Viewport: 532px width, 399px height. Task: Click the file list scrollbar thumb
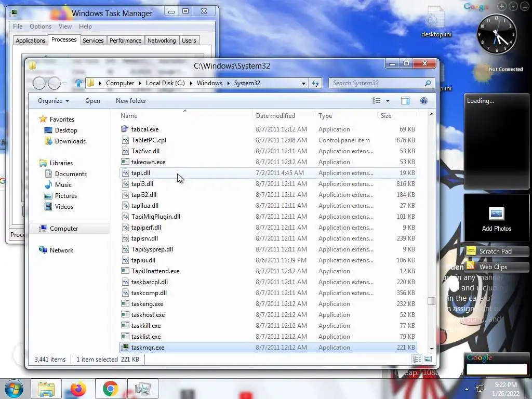(432, 301)
